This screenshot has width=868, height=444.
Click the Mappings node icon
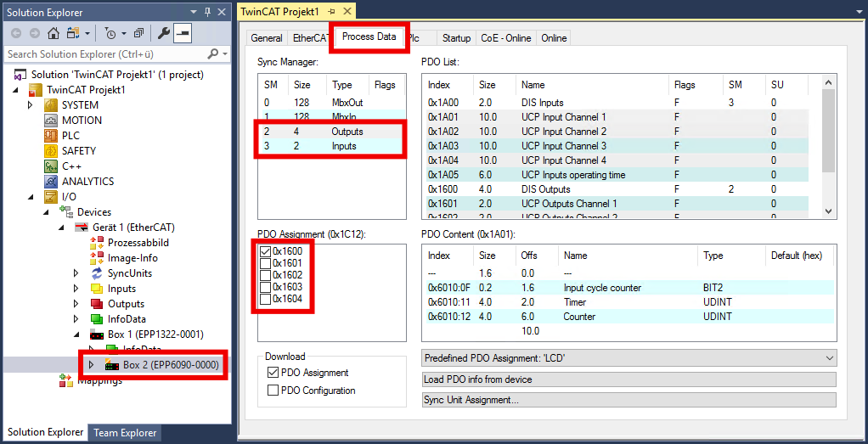pos(66,381)
